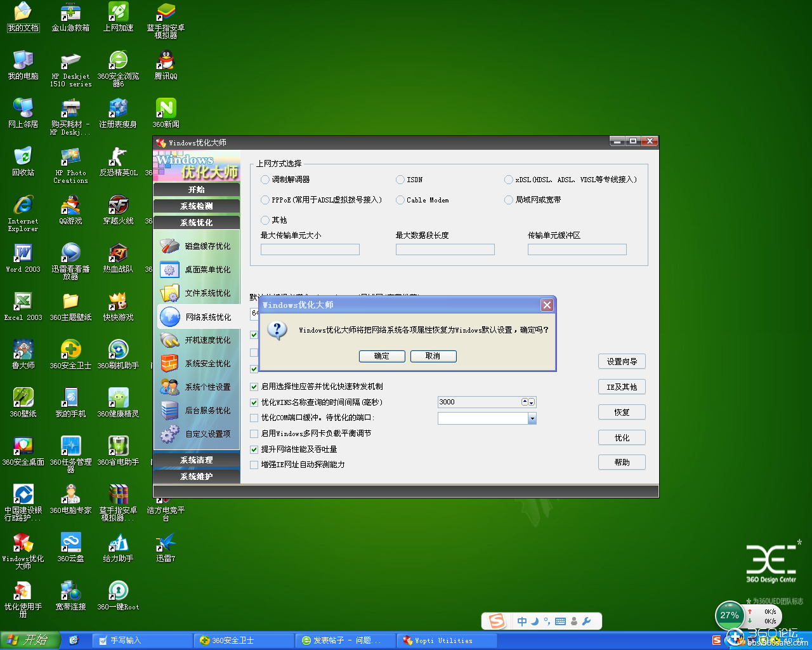Image resolution: width=812 pixels, height=650 pixels.
Task: Open Internet Explorer desktop icon
Action: 23,214
